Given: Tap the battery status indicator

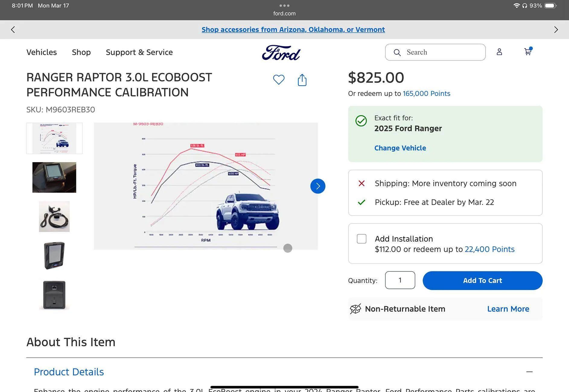Looking at the screenshot, I should click(550, 5).
